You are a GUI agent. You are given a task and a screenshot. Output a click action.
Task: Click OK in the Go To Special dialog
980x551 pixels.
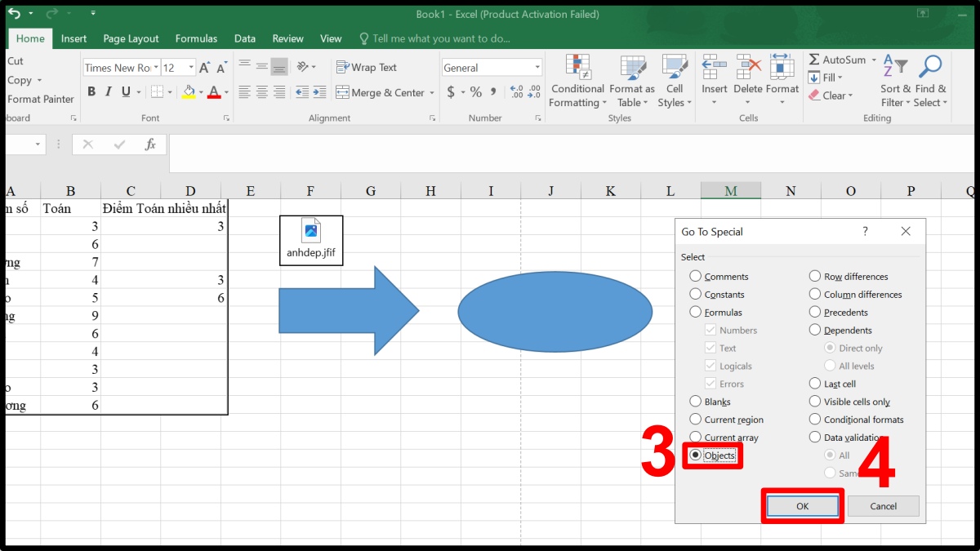click(802, 506)
